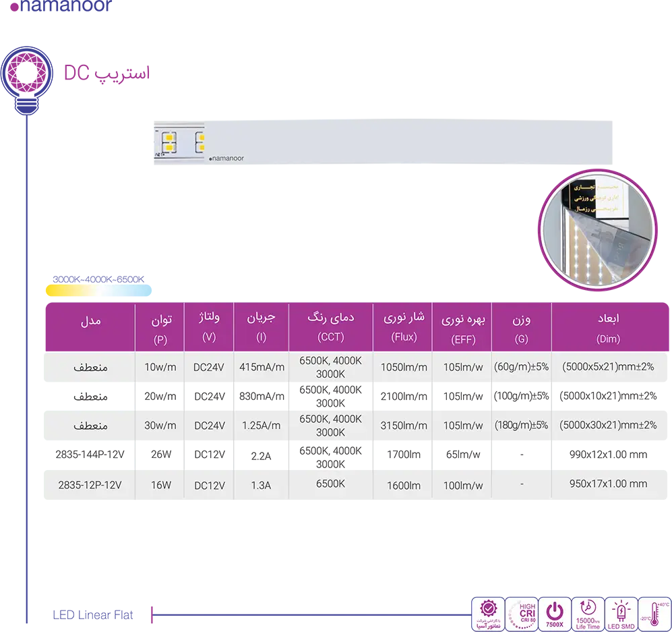This screenshot has height=632, width=672.
Task: Click the 15000hrs Life Time icon
Action: (x=588, y=613)
